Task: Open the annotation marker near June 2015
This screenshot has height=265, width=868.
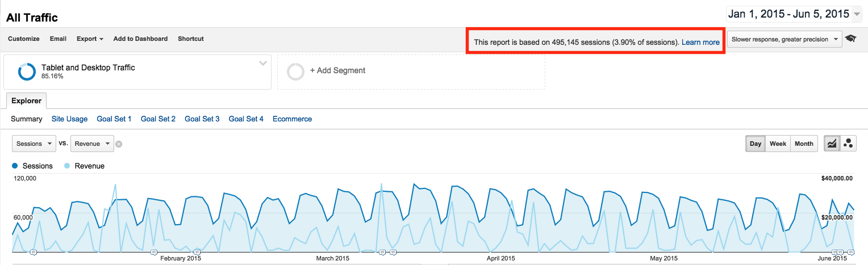Action: 840,252
